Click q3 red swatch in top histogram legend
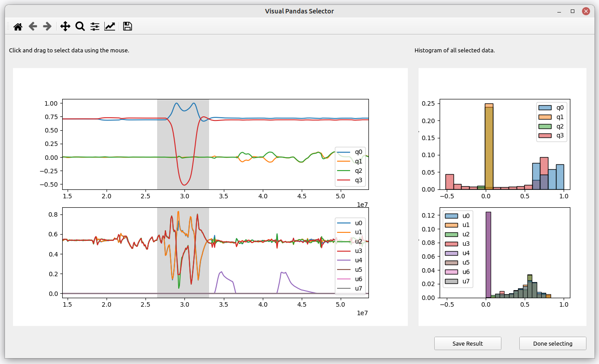The height and width of the screenshot is (364, 599). pos(546,136)
